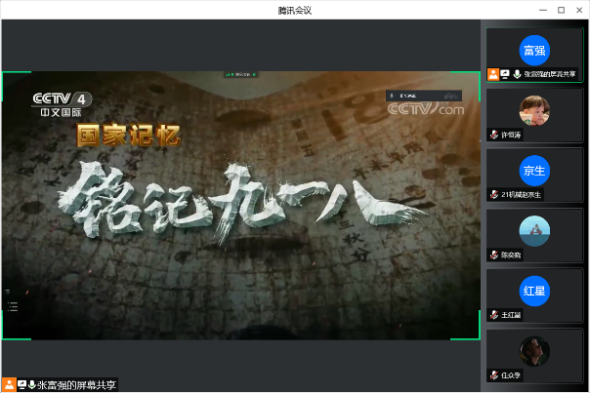Click the green microphone icon in 富强's tile

tap(517, 74)
